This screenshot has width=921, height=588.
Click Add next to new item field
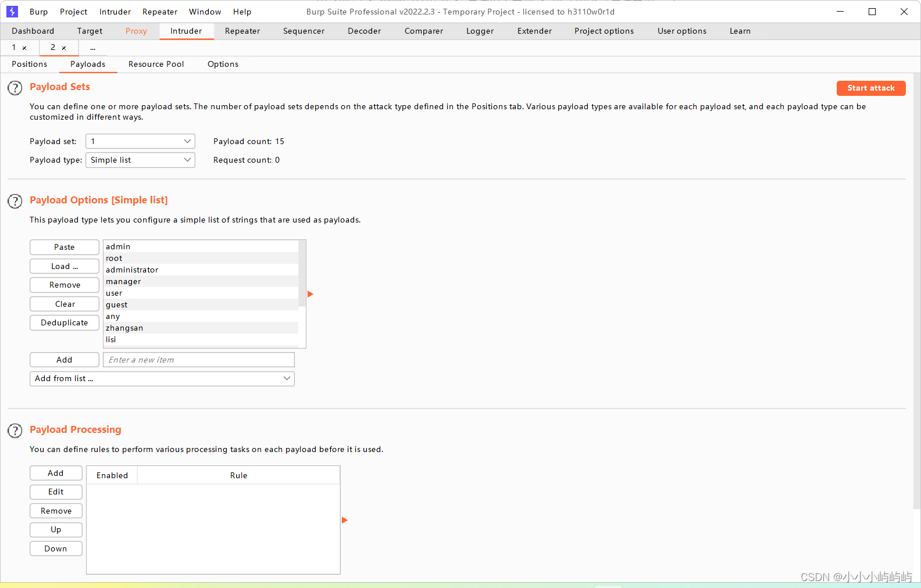click(65, 360)
